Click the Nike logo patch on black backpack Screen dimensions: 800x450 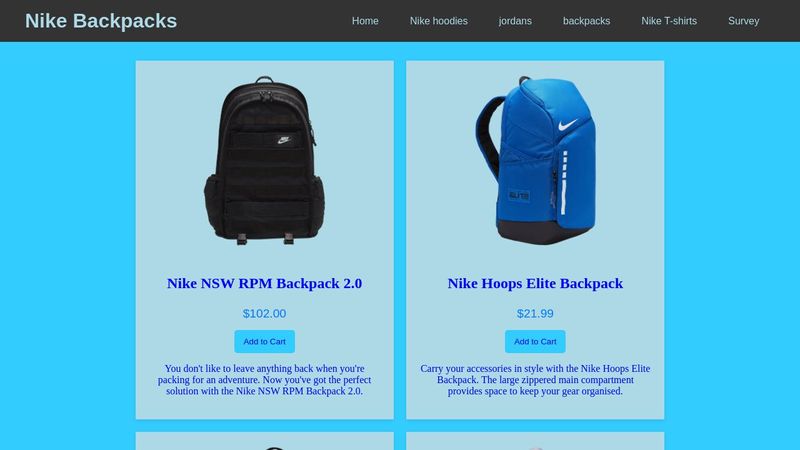tap(284, 140)
